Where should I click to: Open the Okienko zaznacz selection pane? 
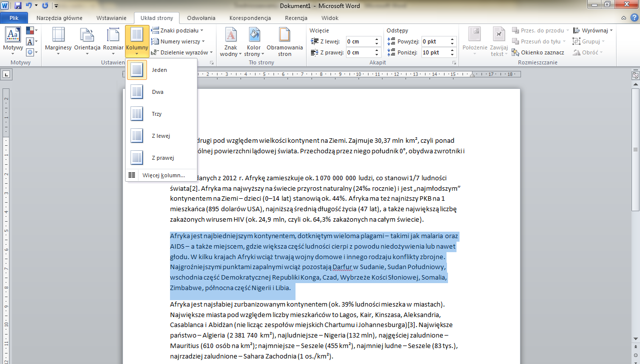538,52
